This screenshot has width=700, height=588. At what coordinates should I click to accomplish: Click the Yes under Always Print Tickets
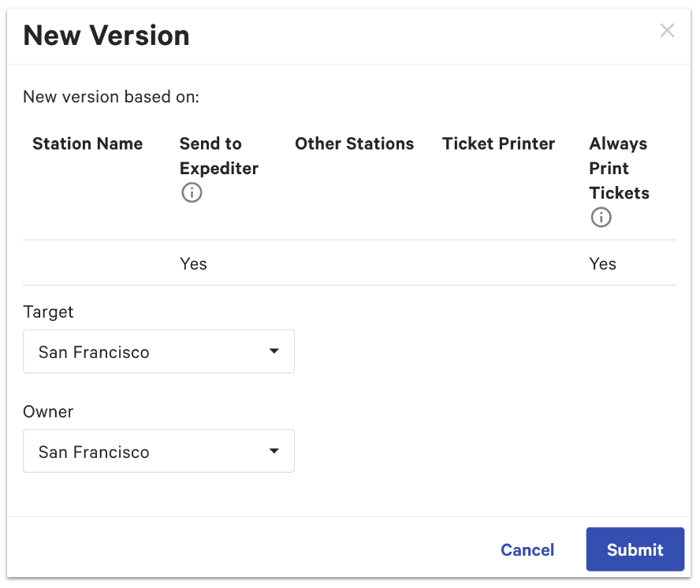pos(602,263)
